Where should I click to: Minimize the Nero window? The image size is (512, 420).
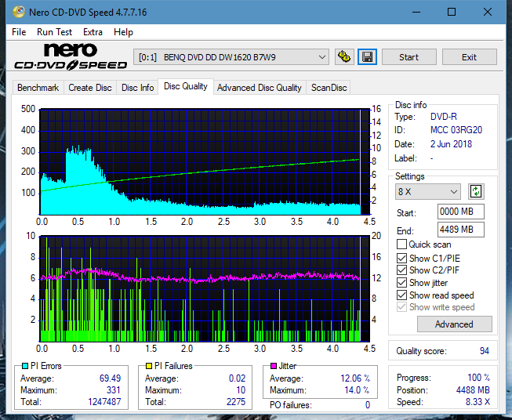tap(416, 12)
